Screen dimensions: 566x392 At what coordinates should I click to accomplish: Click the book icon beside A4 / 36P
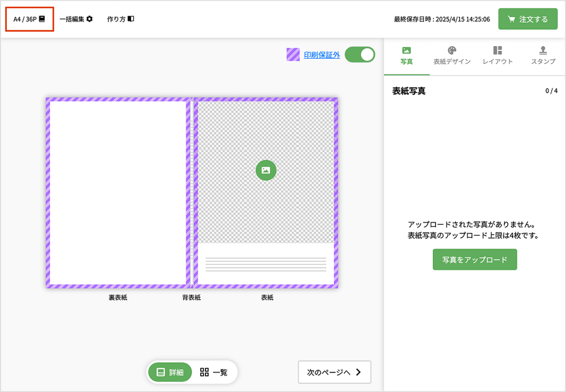pos(42,19)
